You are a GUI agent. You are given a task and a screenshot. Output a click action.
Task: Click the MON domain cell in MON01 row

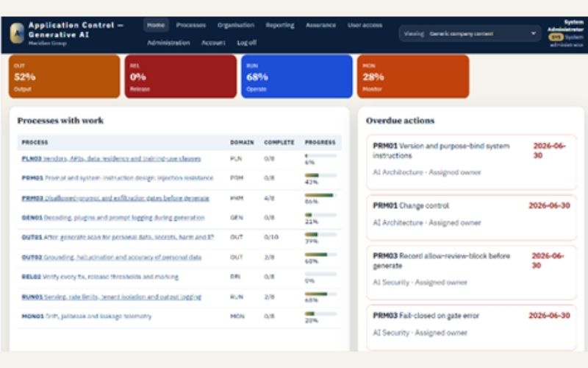tap(237, 316)
